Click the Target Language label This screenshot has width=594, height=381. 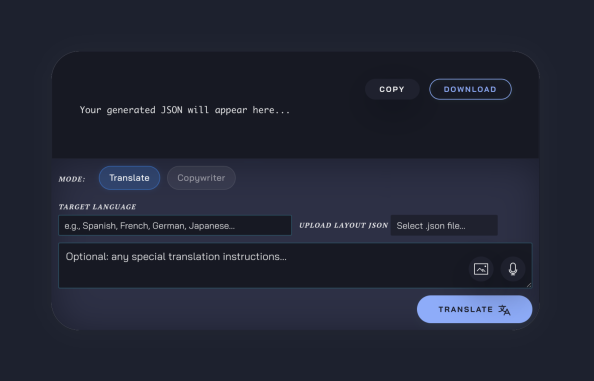(97, 207)
